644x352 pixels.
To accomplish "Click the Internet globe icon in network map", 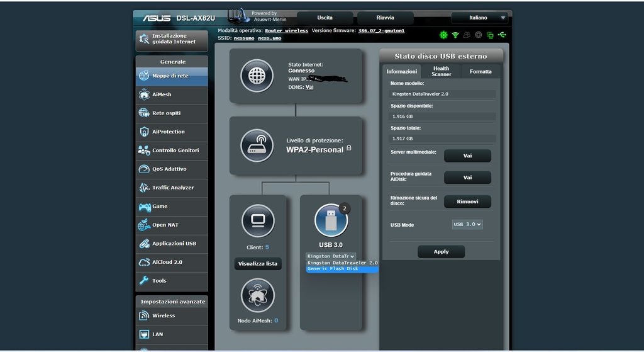I will click(x=257, y=76).
